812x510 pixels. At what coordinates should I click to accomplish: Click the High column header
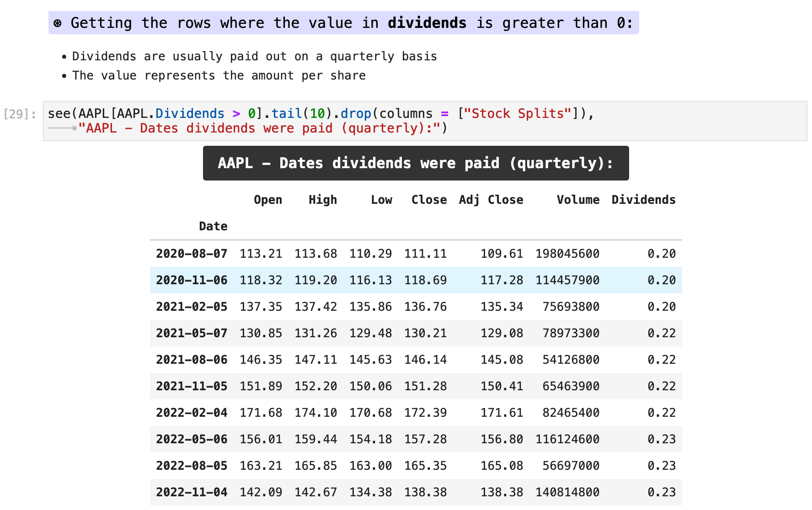323,200
